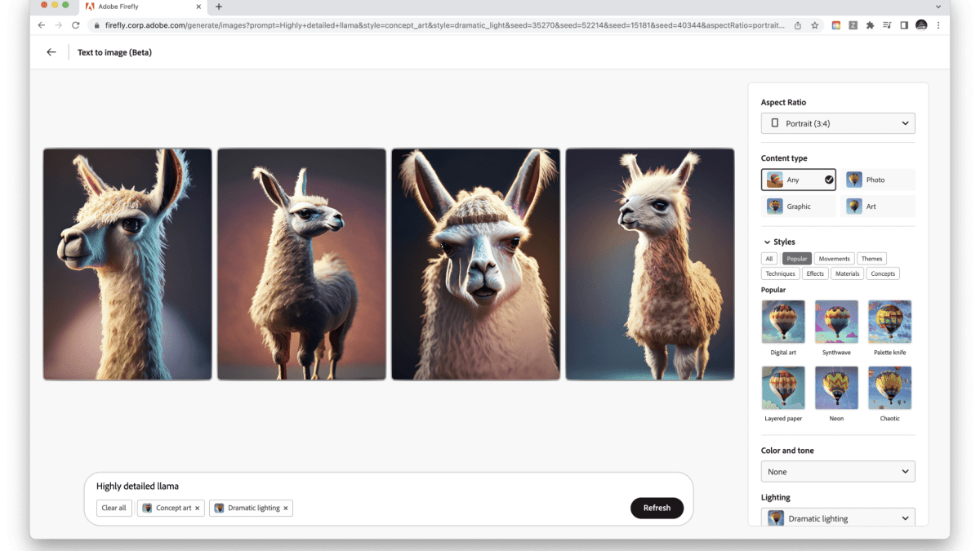This screenshot has height=551, width=980.
Task: Bookmark this page with the star icon
Action: (815, 25)
